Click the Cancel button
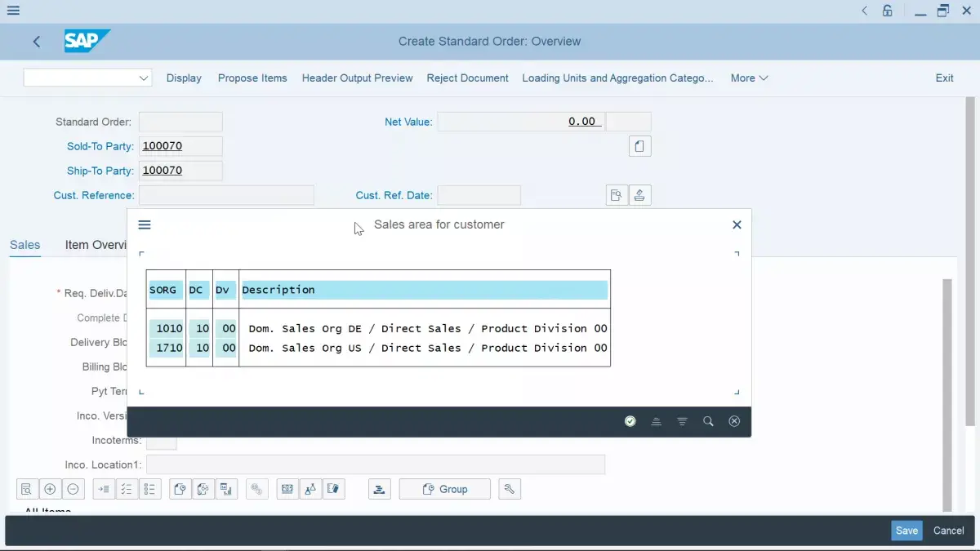 pyautogui.click(x=948, y=531)
